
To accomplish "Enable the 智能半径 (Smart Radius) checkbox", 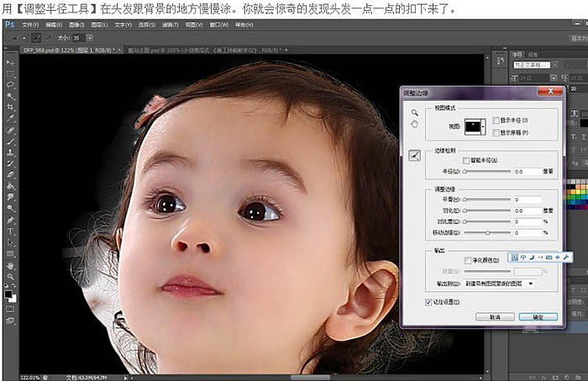I will click(x=466, y=160).
